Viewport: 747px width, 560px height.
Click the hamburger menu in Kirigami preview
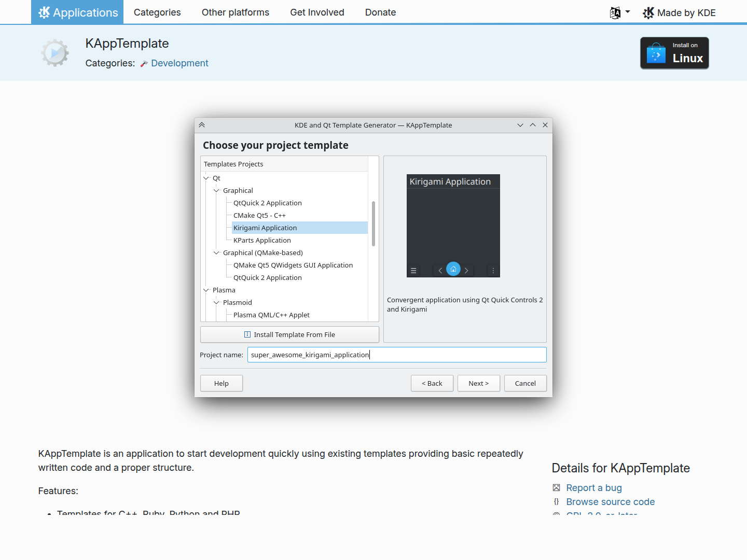[x=413, y=270]
